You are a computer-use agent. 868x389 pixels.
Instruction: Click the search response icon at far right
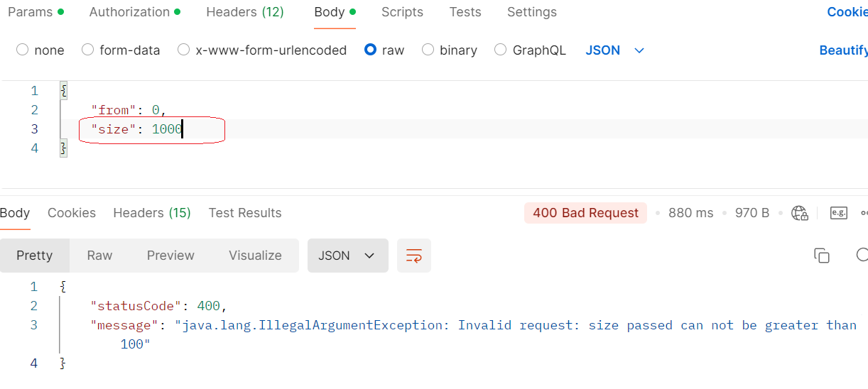pos(862,256)
